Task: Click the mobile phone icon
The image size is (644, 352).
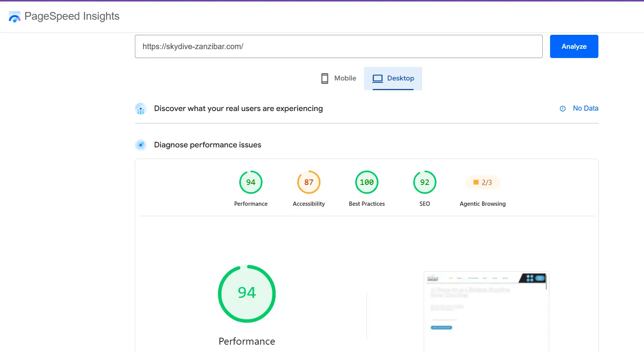Action: click(x=325, y=79)
